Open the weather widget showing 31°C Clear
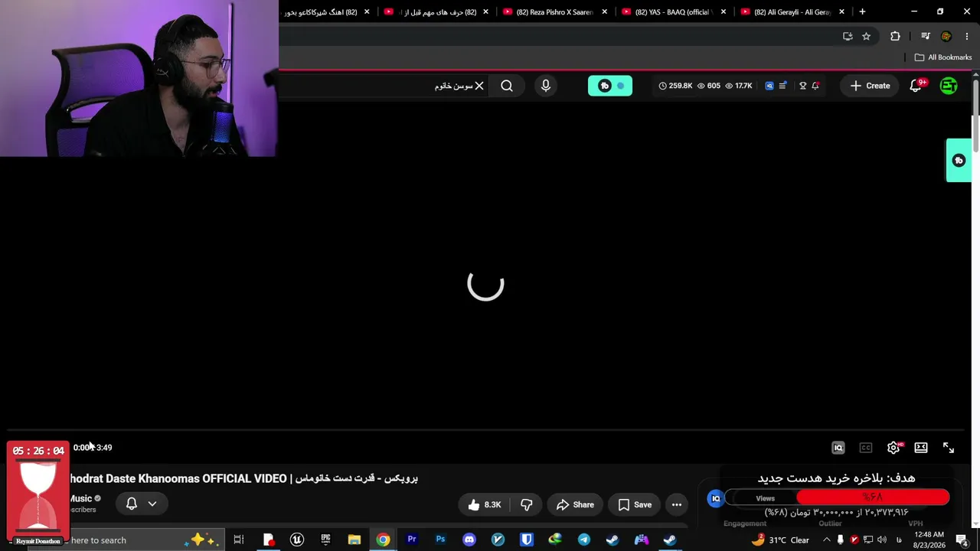Image resolution: width=980 pixels, height=551 pixels. (x=780, y=540)
